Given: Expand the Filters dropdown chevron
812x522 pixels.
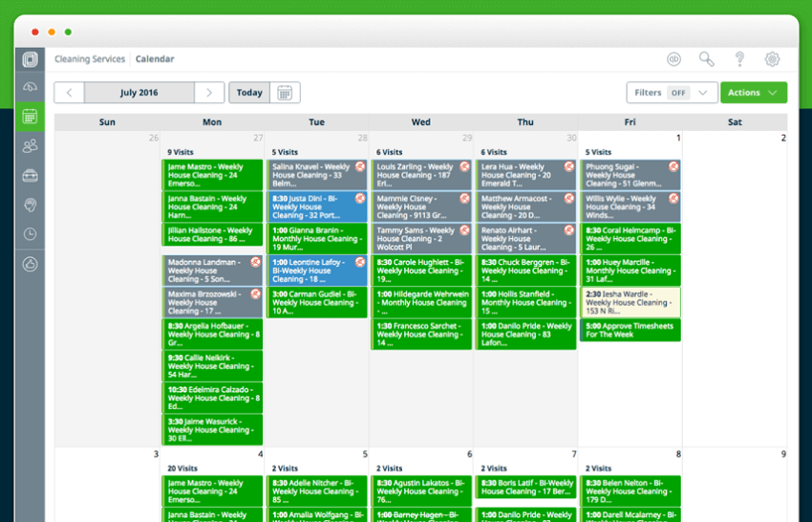Looking at the screenshot, I should pyautogui.click(x=703, y=93).
